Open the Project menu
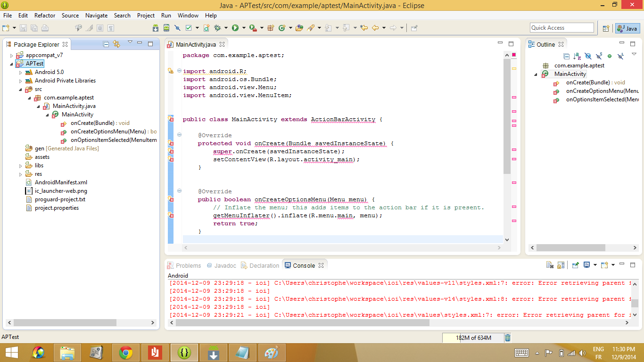This screenshot has width=644, height=362. [x=146, y=16]
